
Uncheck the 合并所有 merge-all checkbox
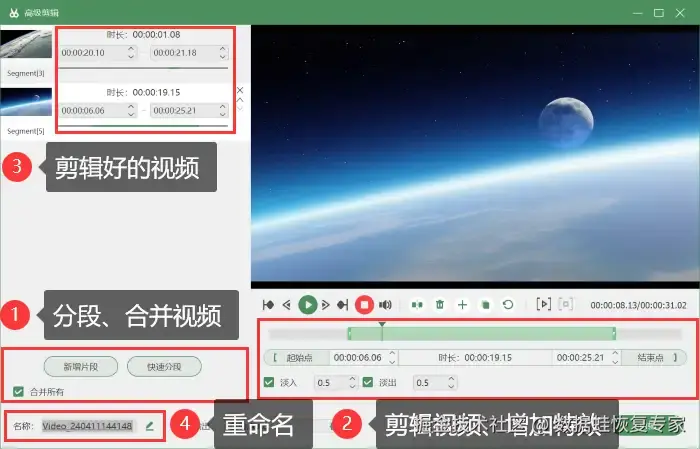18,391
